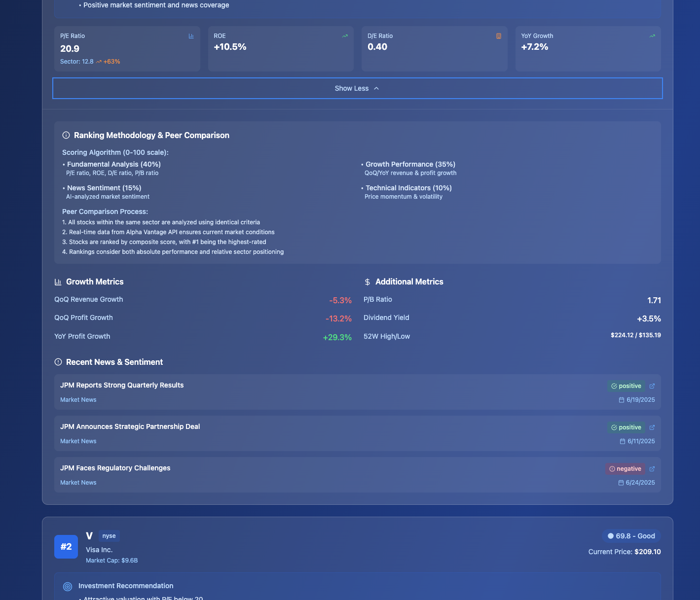The width and height of the screenshot is (700, 600).
Task: Click the dollar icon beside Additional Metrics
Action: [368, 282]
